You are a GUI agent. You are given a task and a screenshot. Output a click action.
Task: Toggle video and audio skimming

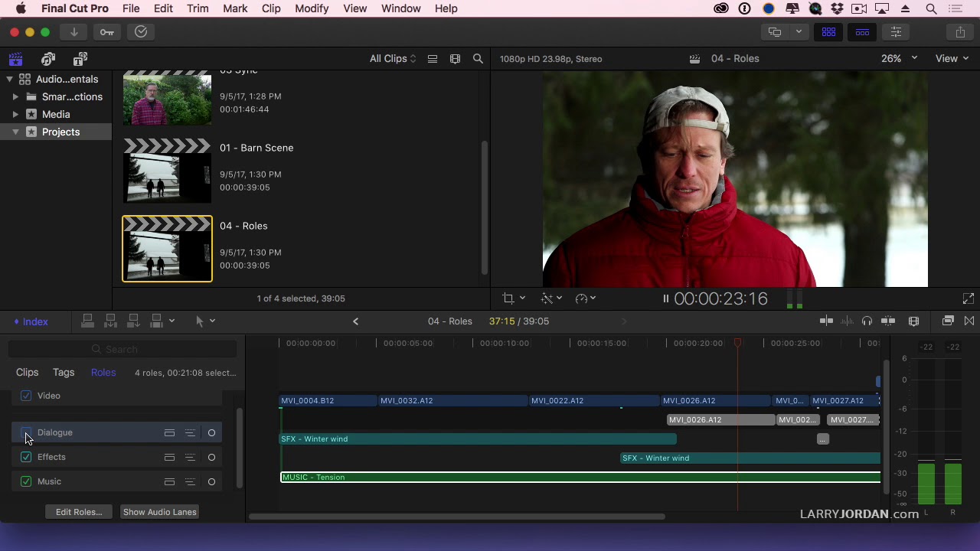[826, 321]
